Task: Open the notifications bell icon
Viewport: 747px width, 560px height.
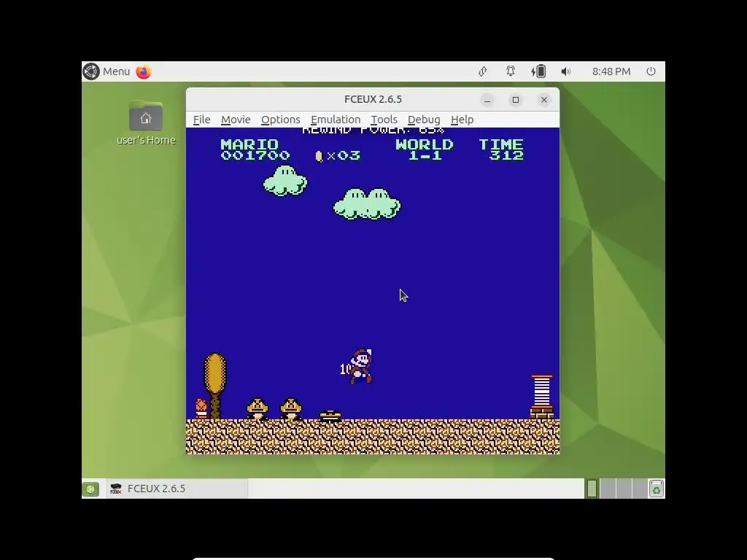Action: tap(510, 71)
